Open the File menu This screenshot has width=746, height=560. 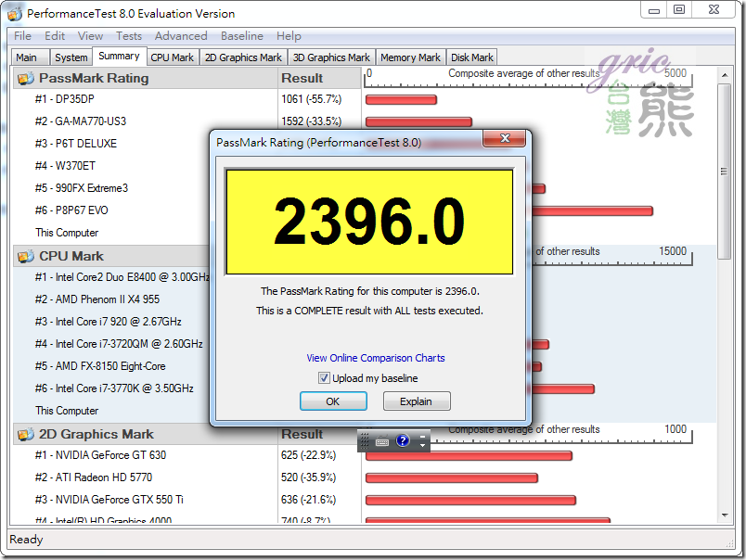pos(22,36)
